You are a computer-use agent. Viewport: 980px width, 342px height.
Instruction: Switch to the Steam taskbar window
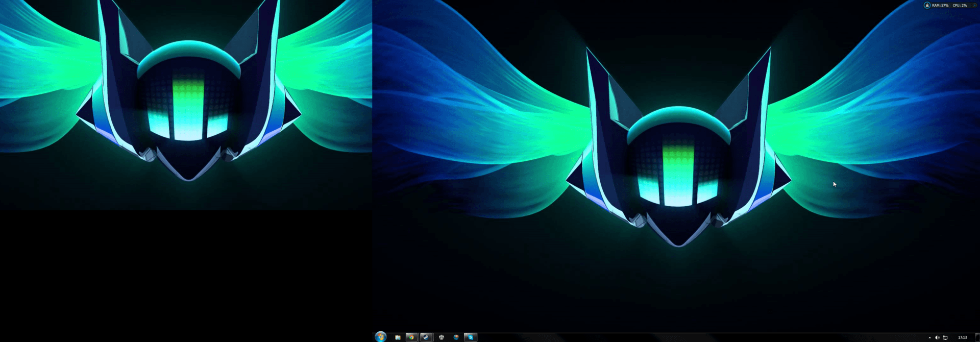tap(426, 337)
